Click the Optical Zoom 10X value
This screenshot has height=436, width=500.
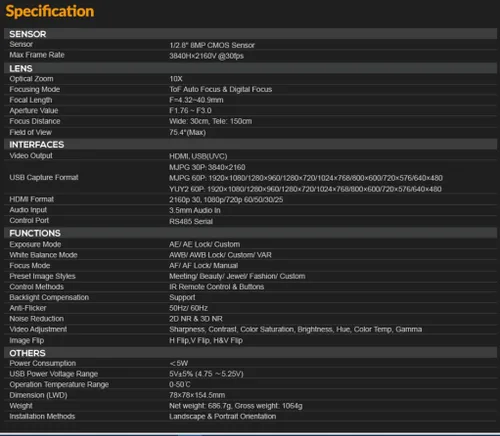click(x=176, y=79)
